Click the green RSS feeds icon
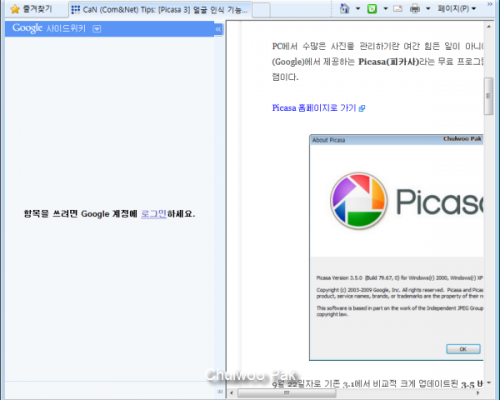The height and width of the screenshot is (400, 500). pos(372,9)
